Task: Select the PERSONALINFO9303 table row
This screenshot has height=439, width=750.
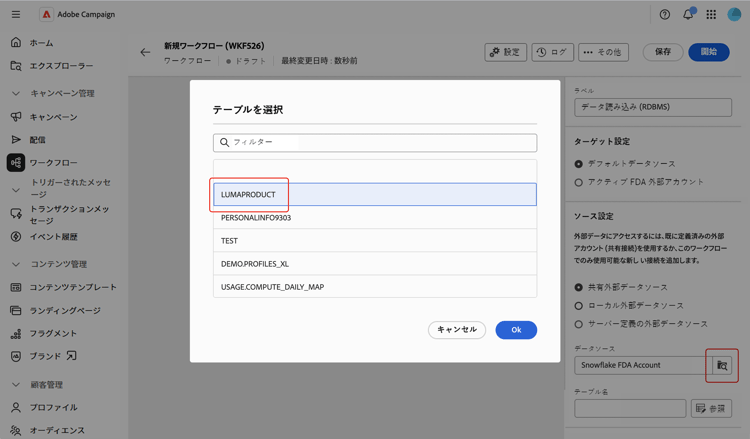Action: click(375, 218)
